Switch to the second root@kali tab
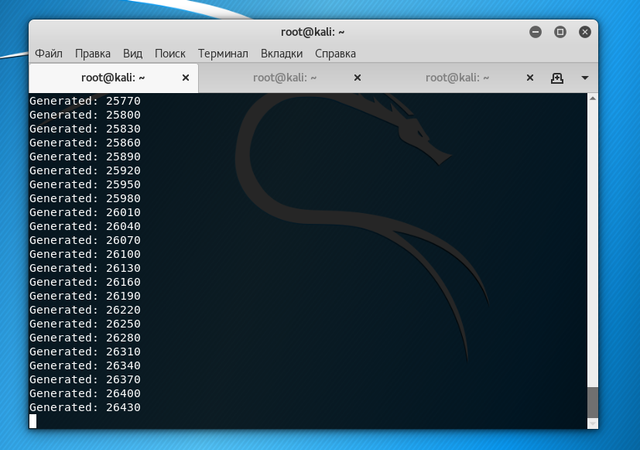The image size is (640, 450). 284,78
